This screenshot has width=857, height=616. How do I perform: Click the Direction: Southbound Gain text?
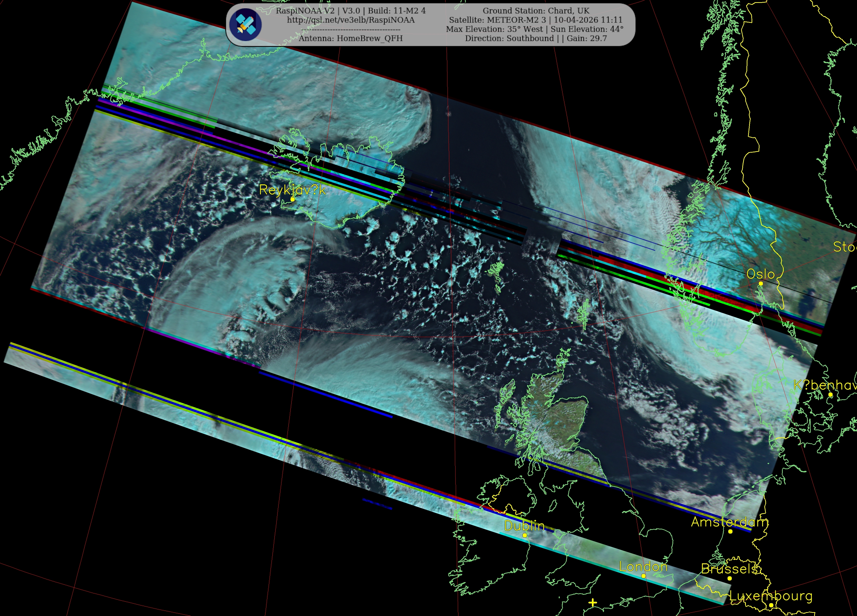coord(536,38)
